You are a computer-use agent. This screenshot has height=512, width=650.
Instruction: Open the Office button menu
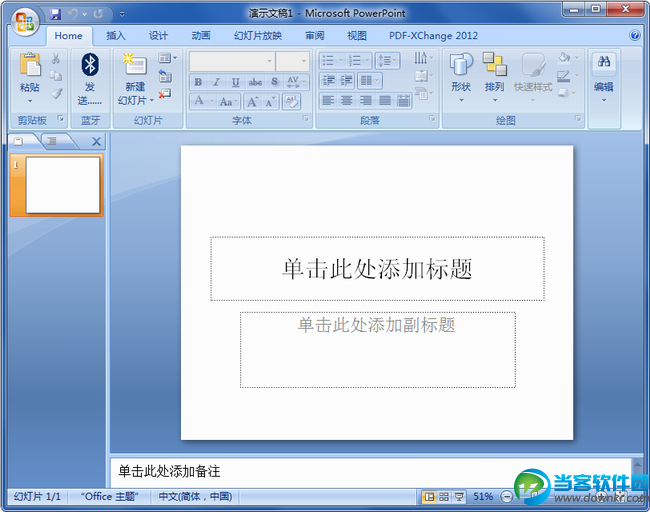point(25,22)
